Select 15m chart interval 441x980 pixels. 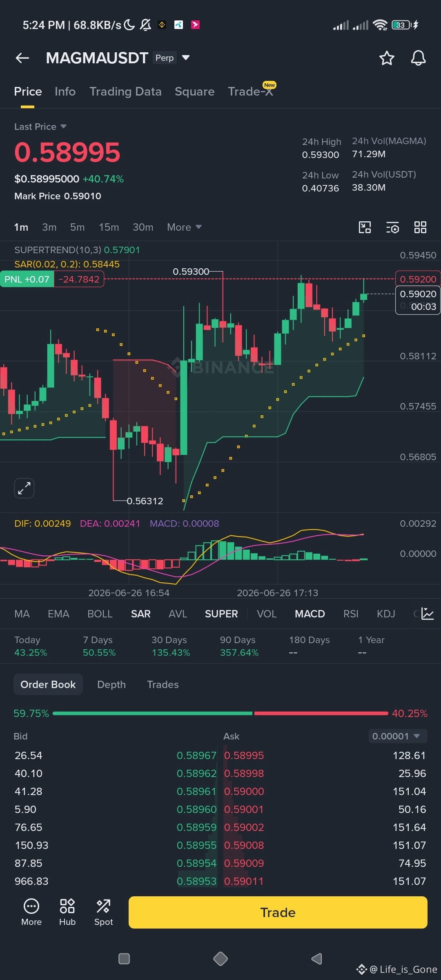109,227
